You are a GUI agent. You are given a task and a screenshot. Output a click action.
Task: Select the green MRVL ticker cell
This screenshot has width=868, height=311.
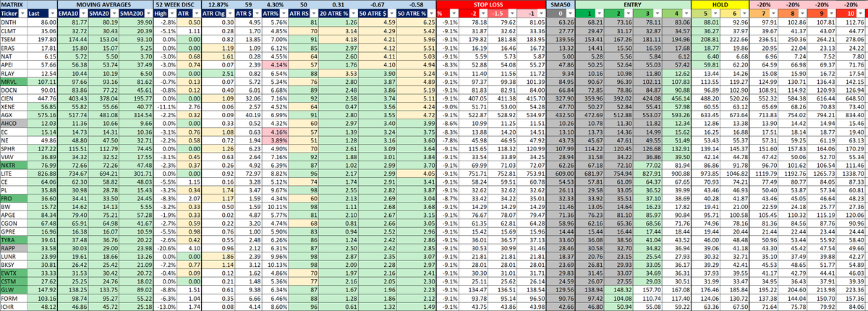coord(14,82)
